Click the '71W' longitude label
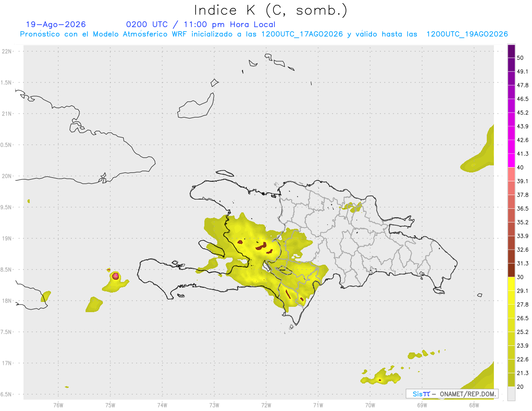532x411 pixels. [x=318, y=405]
